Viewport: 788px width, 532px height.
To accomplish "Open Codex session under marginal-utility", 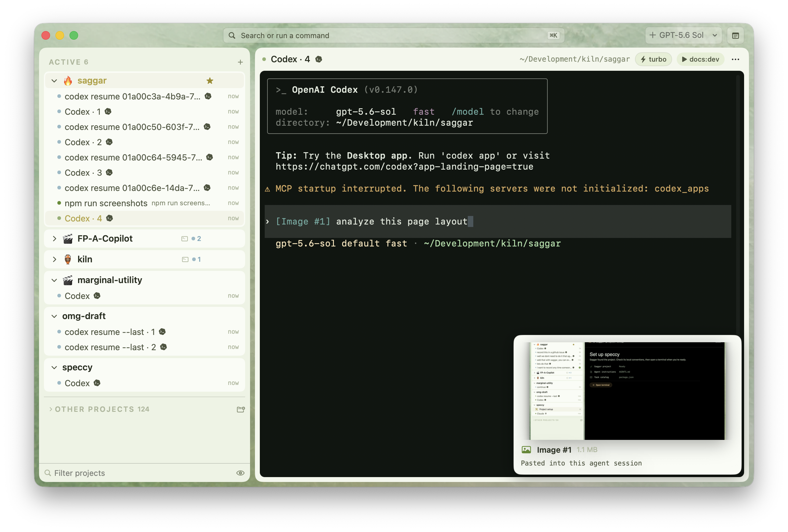I will 144,296.
